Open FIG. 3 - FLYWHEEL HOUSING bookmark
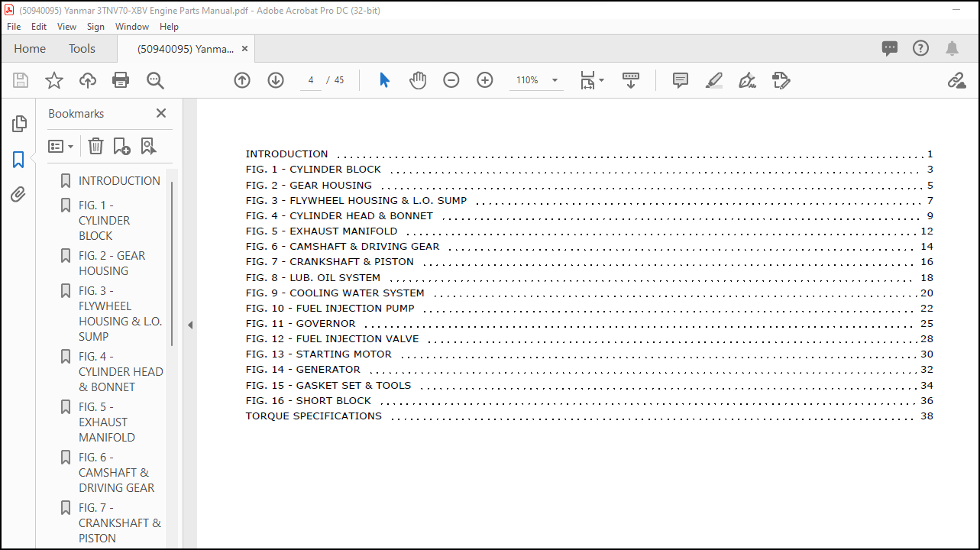This screenshot has width=980, height=550. coord(120,314)
